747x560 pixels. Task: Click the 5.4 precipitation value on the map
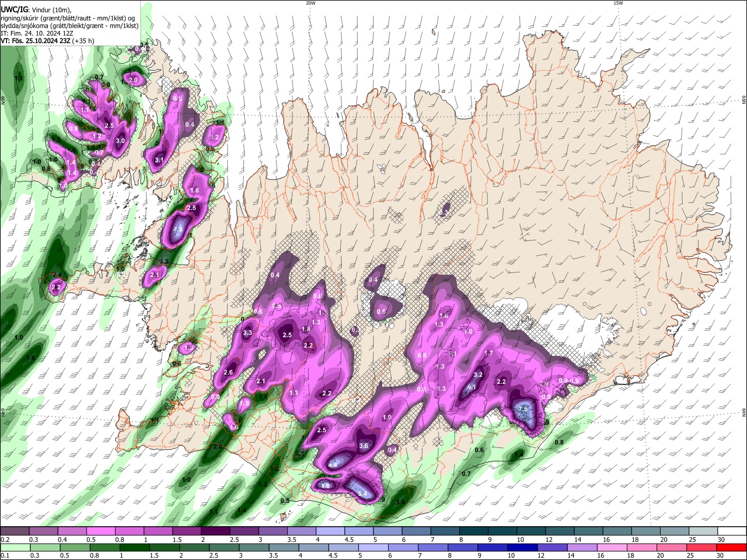362,494
